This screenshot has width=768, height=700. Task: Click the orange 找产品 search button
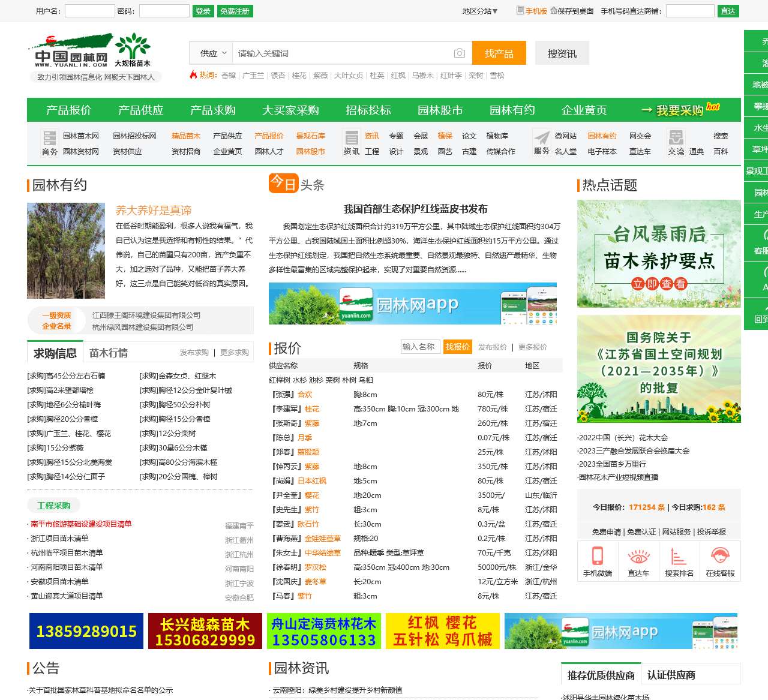(x=499, y=53)
